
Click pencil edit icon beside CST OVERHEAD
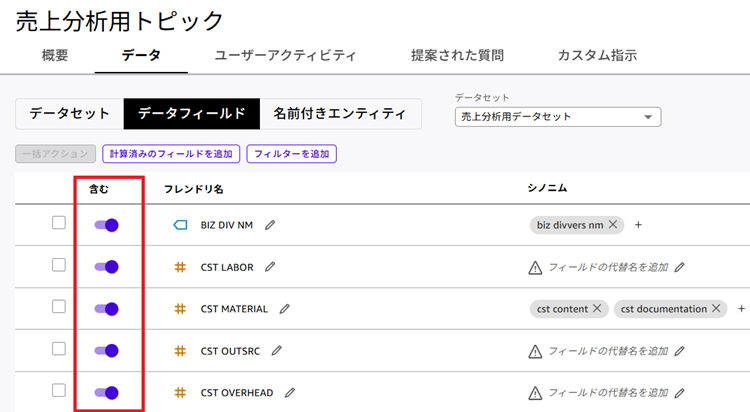[290, 393]
